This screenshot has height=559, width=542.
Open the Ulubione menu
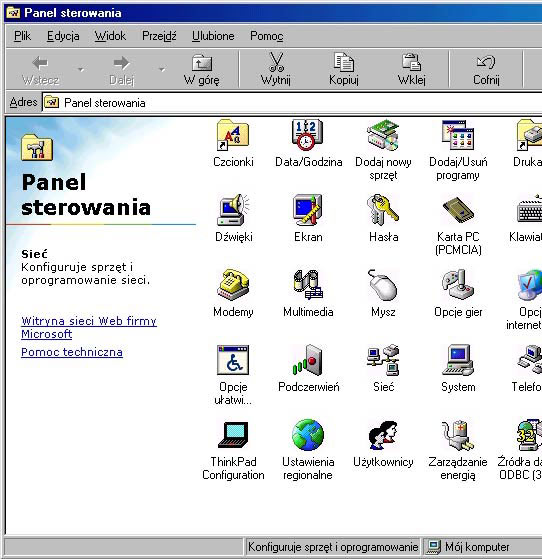tap(213, 36)
